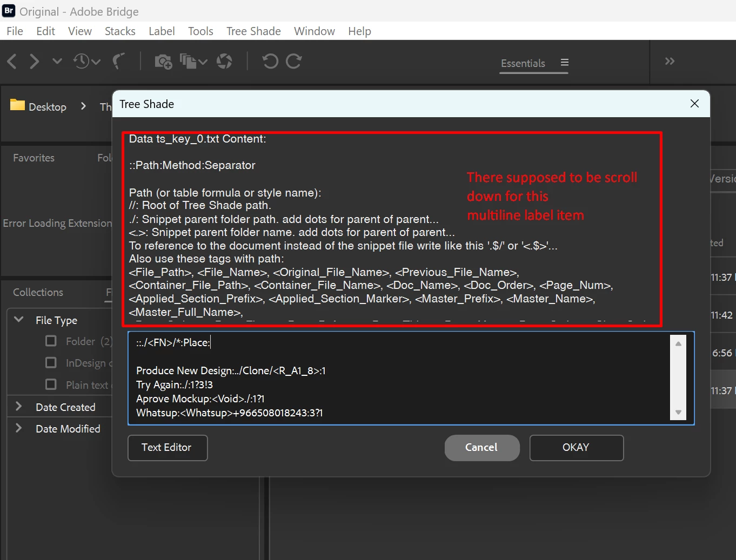This screenshot has width=736, height=560.
Task: Click the 'Produce New Design' line
Action: [x=231, y=371]
